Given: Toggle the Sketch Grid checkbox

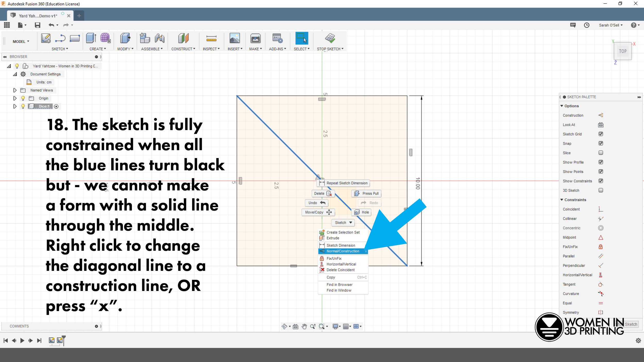Looking at the screenshot, I should (x=601, y=134).
